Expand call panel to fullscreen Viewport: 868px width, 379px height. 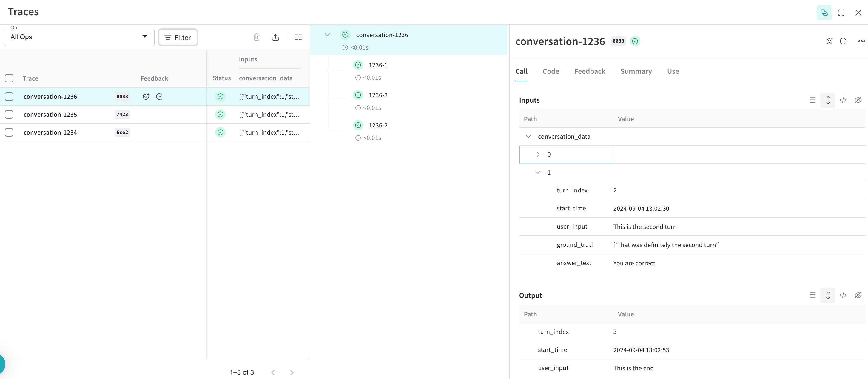click(x=841, y=13)
